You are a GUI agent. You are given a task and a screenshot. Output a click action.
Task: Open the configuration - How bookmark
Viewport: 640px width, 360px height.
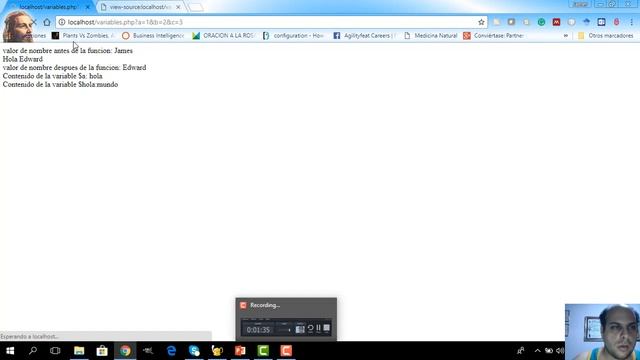click(293, 36)
